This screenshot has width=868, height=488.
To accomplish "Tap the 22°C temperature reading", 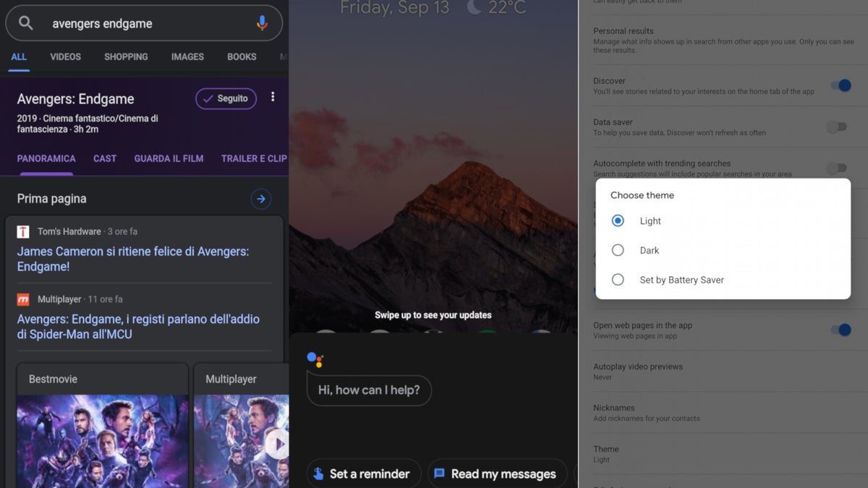I will 507,8.
